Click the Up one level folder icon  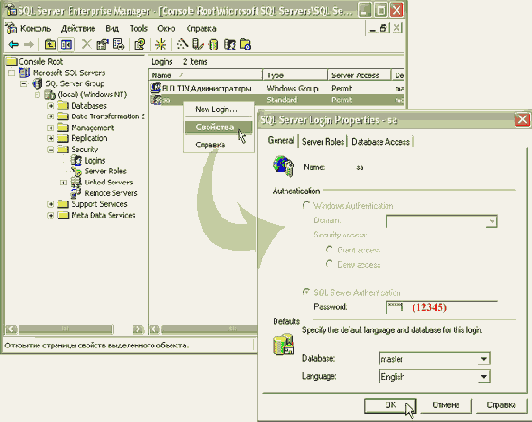coord(50,44)
